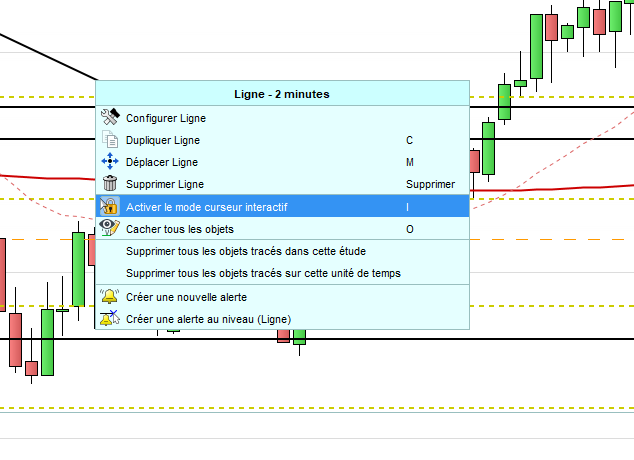The image size is (634, 460).
Task: Click the trash can icon
Action: point(110,183)
